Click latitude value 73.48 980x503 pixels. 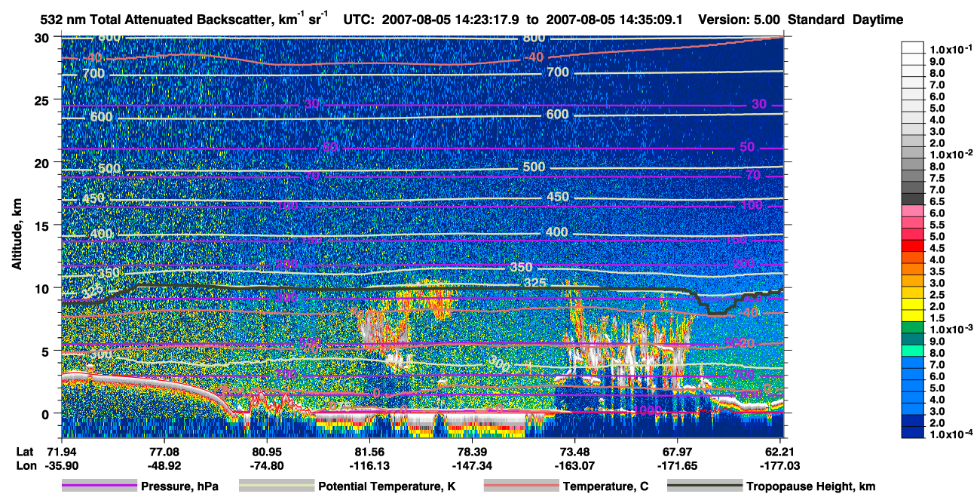(576, 452)
